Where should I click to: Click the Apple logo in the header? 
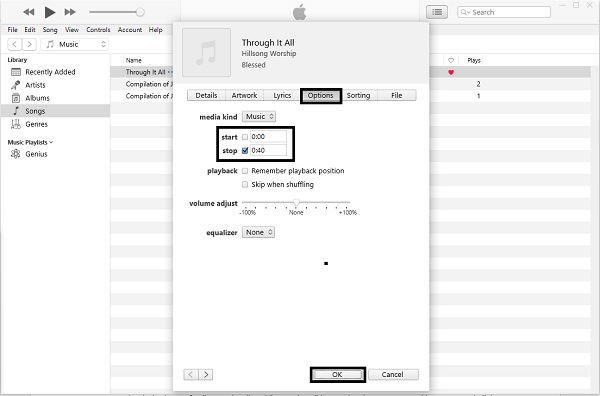pos(300,12)
